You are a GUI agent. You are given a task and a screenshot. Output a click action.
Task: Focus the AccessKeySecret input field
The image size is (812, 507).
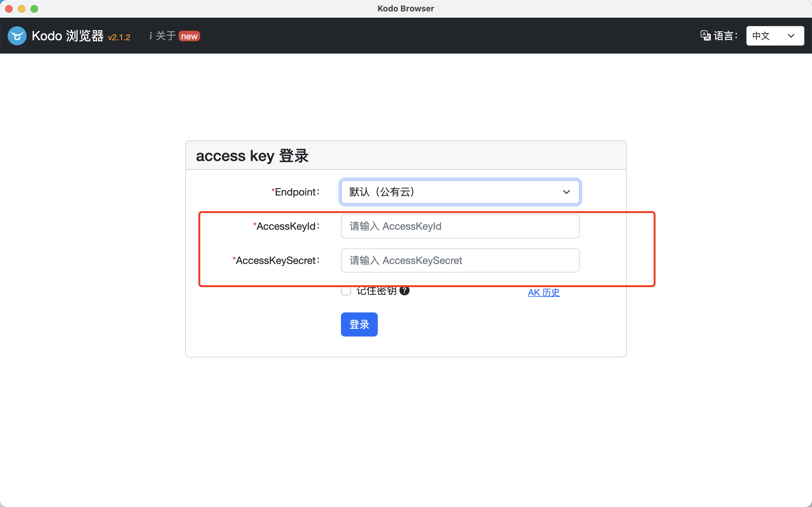click(x=460, y=260)
